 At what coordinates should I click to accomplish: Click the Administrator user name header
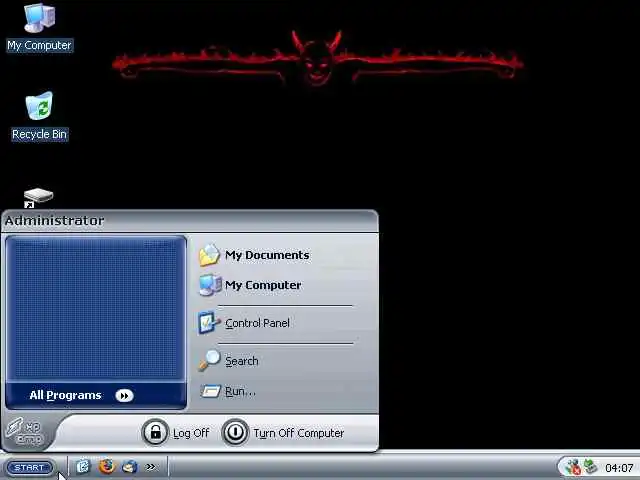(x=55, y=220)
